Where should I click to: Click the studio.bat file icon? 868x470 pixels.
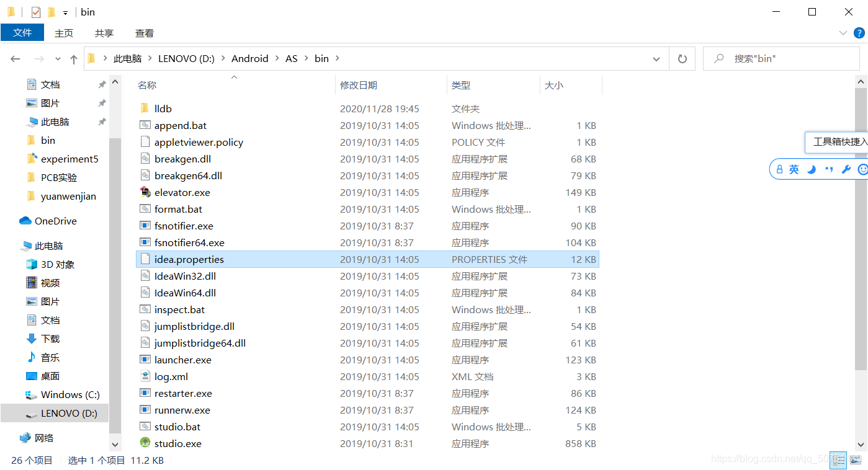tap(145, 427)
